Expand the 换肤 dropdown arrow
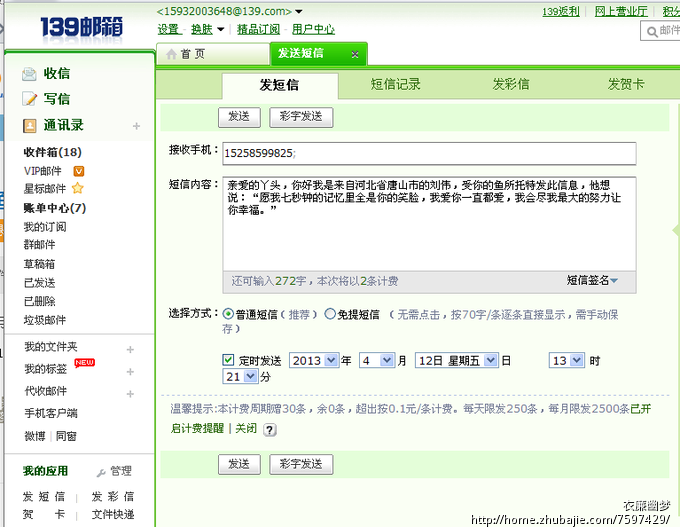This screenshot has height=527, width=680. [220, 29]
